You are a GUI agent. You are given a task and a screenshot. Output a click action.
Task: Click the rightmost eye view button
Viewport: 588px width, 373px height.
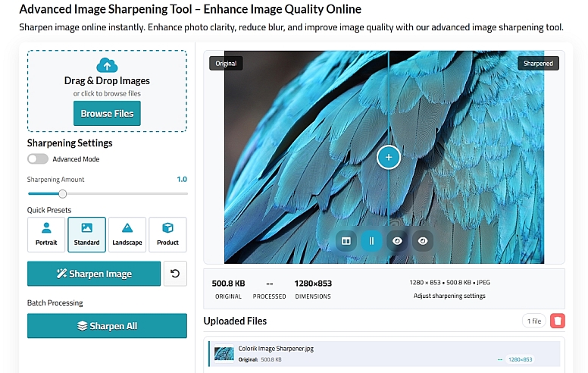coord(423,241)
